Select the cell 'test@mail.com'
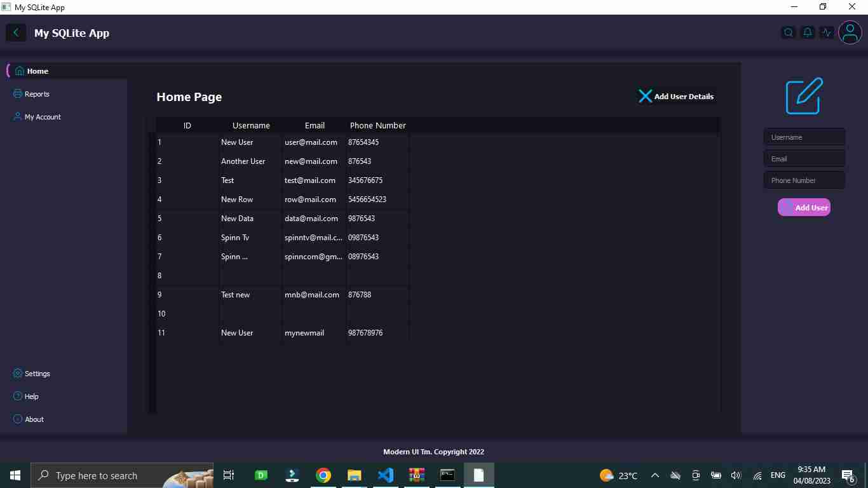This screenshot has width=868, height=488. (x=315, y=180)
